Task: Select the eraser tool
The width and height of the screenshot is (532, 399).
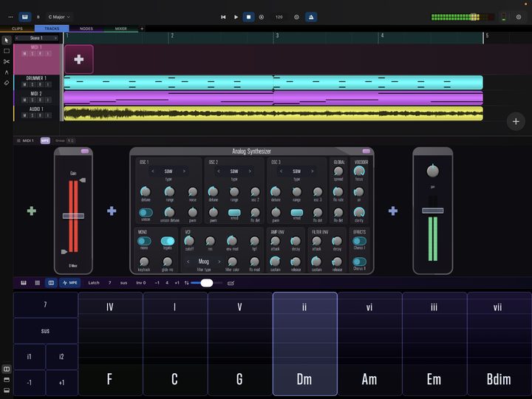Action: tap(7, 83)
